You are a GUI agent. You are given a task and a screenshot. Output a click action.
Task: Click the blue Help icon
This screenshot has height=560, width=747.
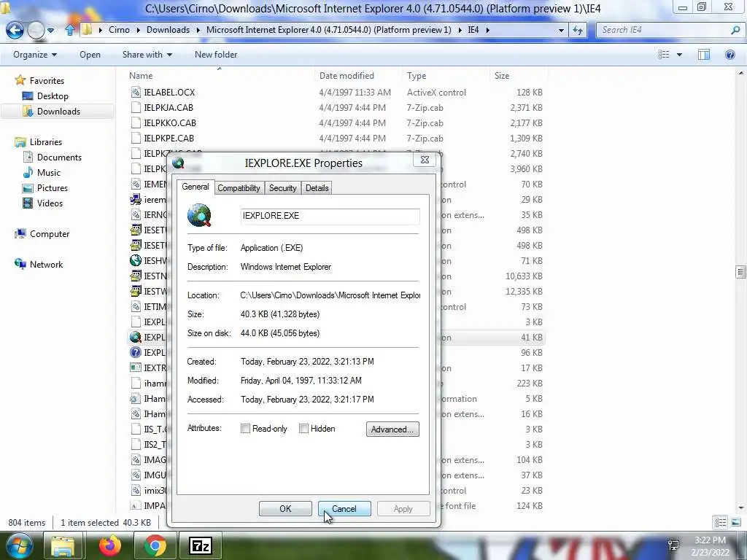point(729,55)
